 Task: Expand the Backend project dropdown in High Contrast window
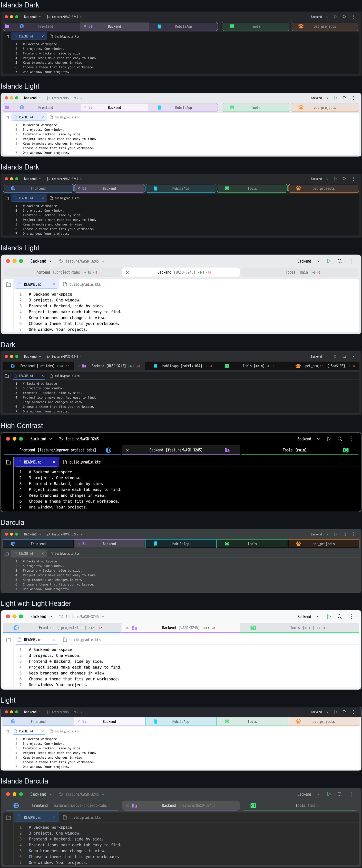[x=41, y=439]
